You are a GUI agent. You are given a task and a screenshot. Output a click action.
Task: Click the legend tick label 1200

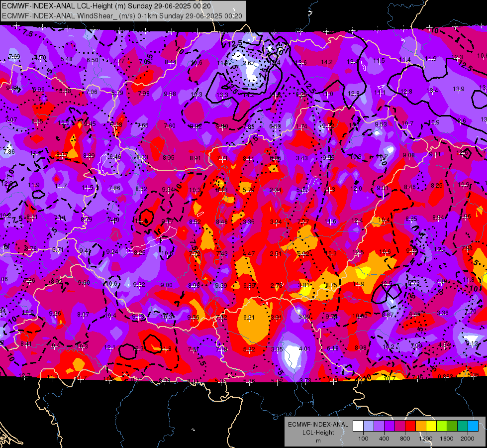click(x=426, y=439)
